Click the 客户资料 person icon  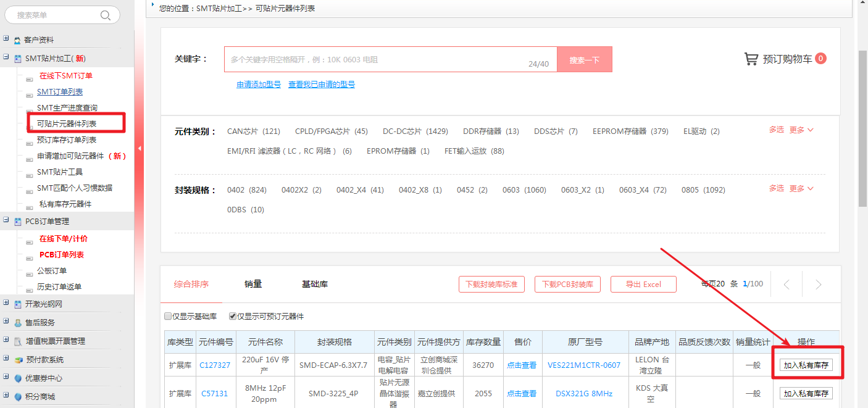(17, 40)
